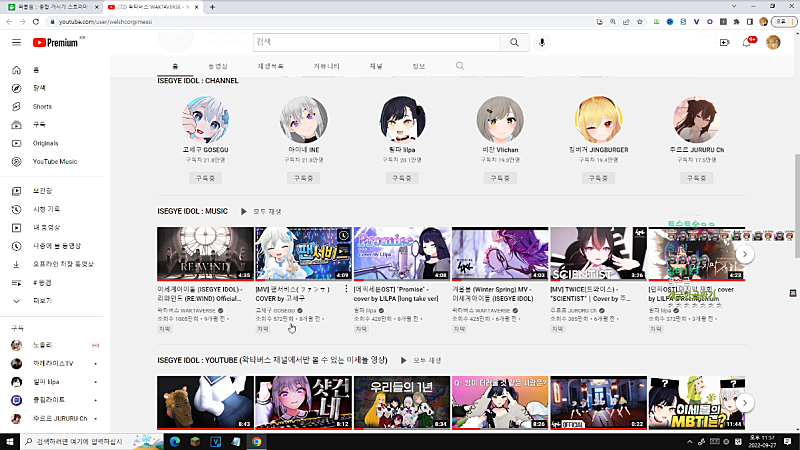The image size is (800, 450).
Task: Switch to the channel community tab
Action: click(x=327, y=66)
